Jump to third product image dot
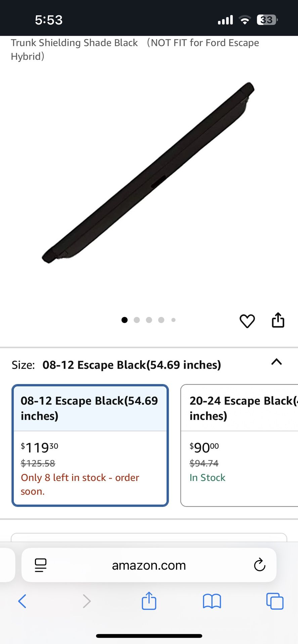The image size is (298, 644). point(149,320)
